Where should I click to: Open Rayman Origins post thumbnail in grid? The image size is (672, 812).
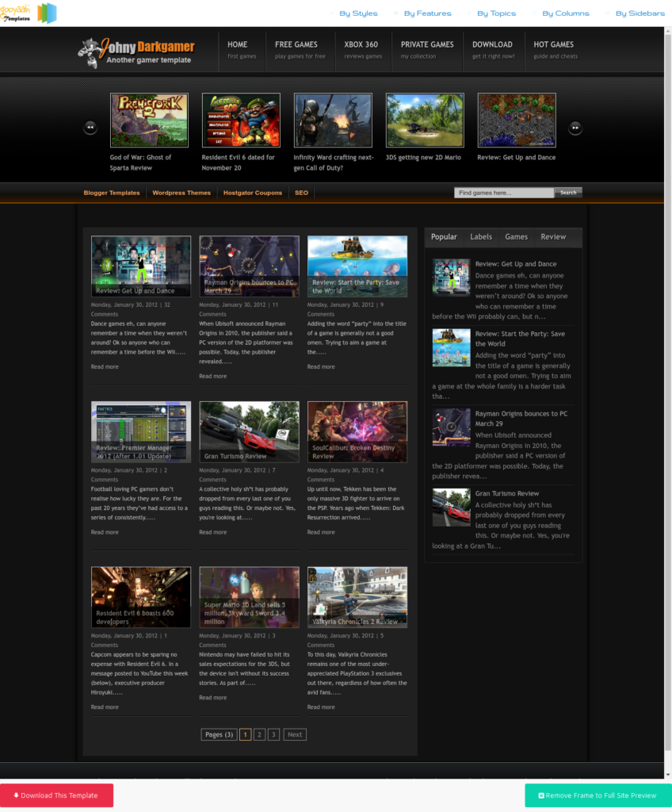(249, 266)
